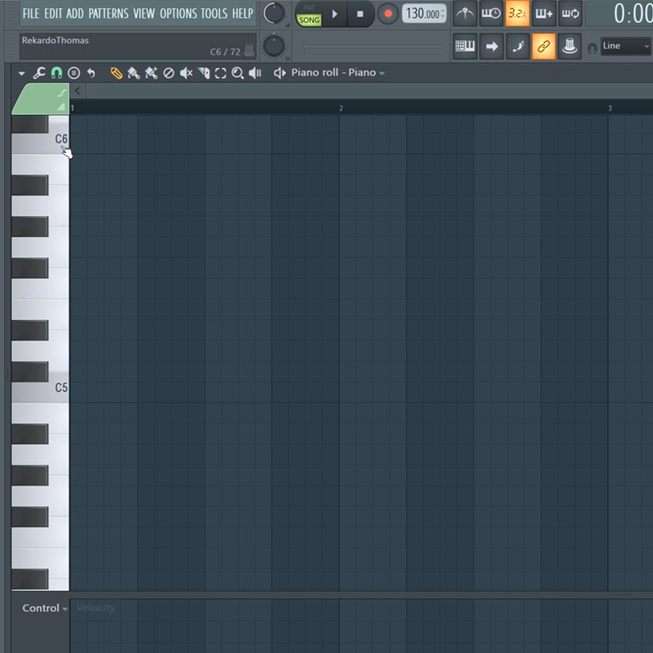653x653 pixels.
Task: Open the HELP menu
Action: 243,13
